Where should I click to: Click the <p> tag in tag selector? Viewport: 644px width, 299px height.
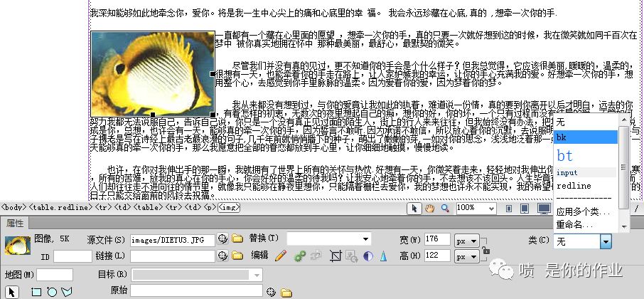pyautogui.click(x=210, y=208)
